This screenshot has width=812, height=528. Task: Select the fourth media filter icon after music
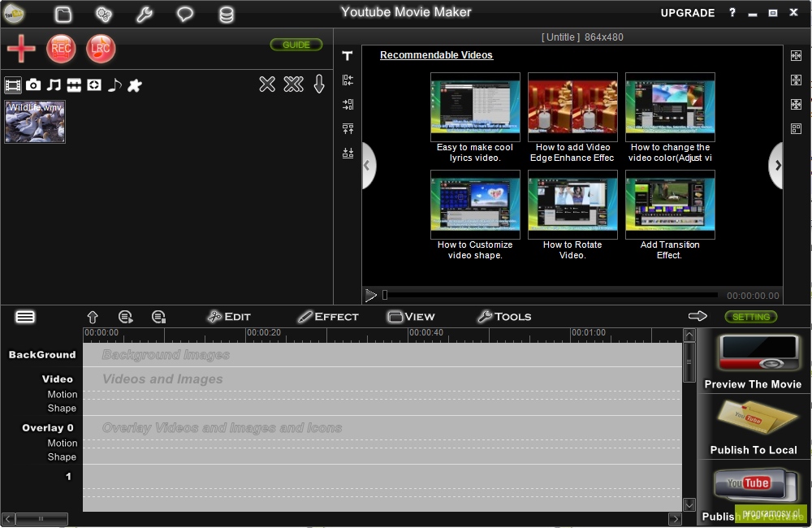(74, 85)
